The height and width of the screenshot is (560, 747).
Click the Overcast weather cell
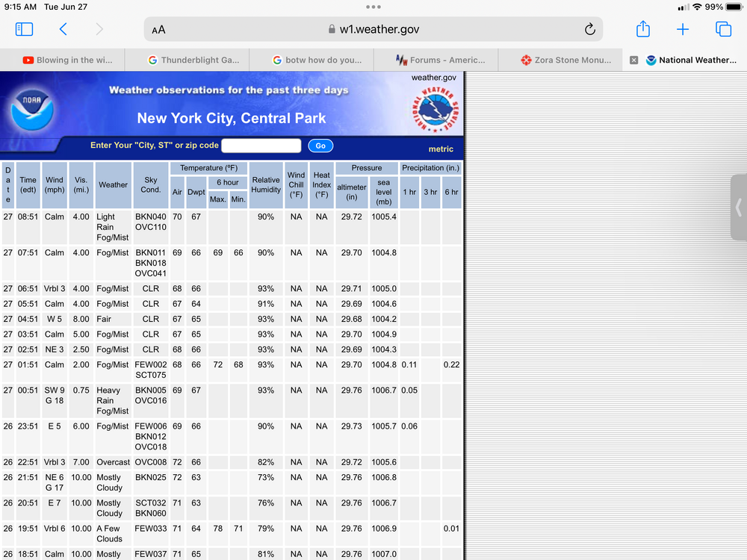point(113,462)
